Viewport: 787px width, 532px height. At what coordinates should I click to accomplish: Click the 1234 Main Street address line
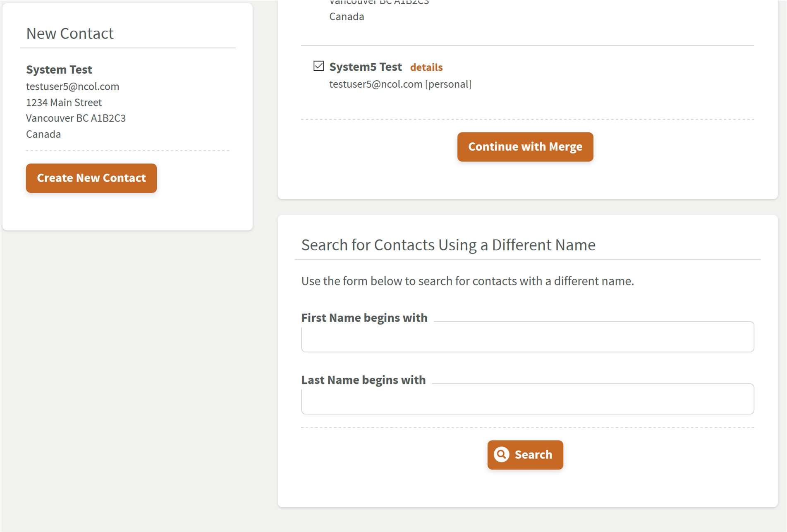coord(64,102)
